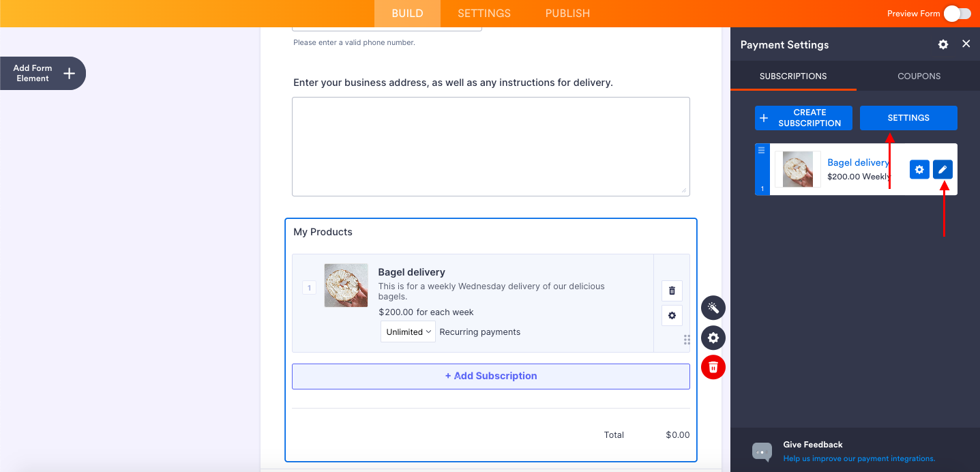Click the Add Subscription button
980x472 pixels.
pos(491,376)
